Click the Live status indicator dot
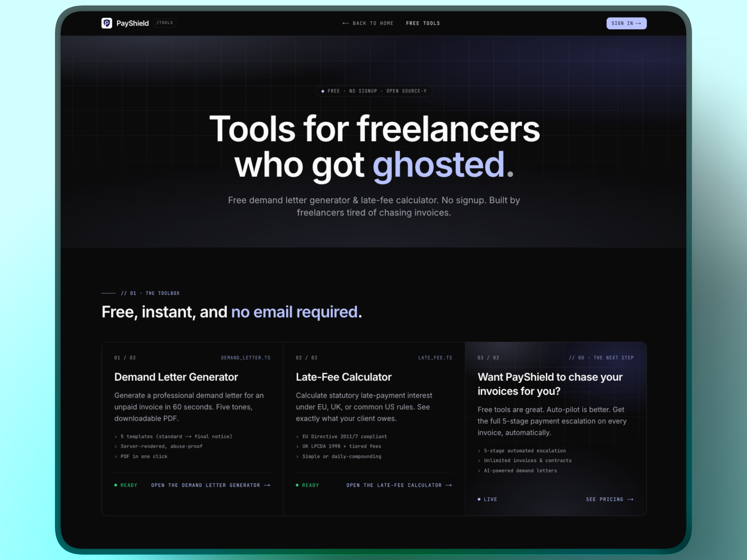The image size is (747, 560). (479, 499)
